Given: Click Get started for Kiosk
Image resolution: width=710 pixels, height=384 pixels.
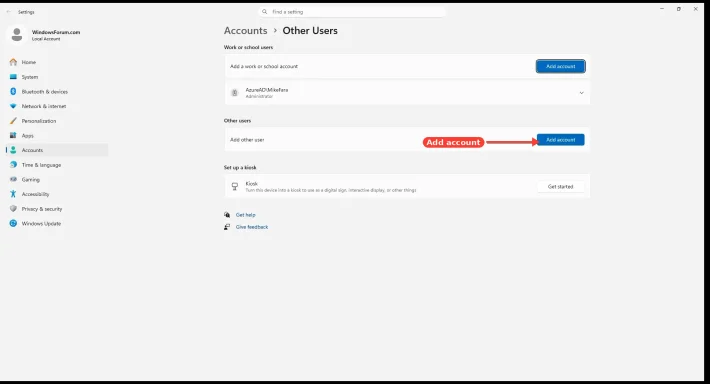Looking at the screenshot, I should tap(561, 186).
